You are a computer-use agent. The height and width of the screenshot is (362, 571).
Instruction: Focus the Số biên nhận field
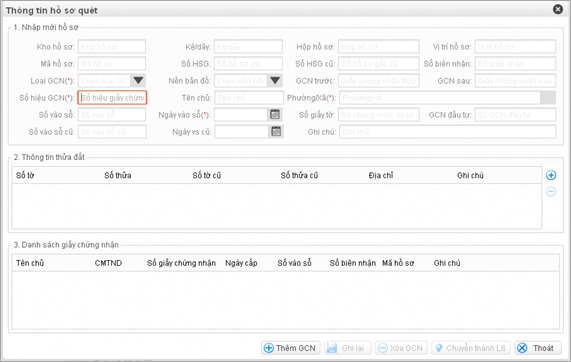tap(515, 64)
